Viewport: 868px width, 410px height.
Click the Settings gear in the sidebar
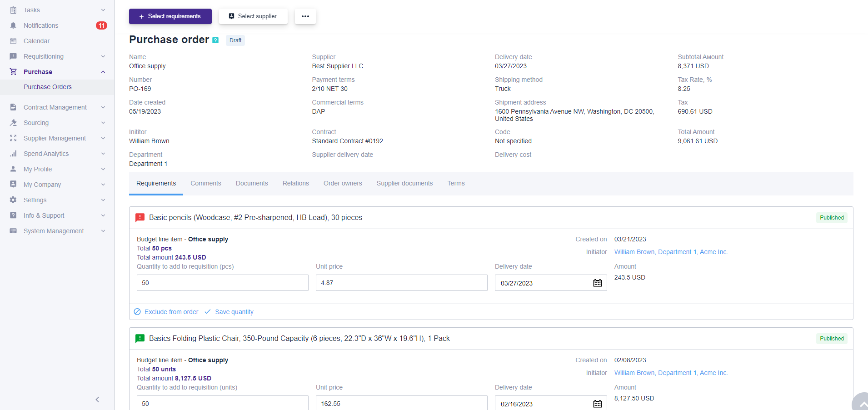pos(13,200)
